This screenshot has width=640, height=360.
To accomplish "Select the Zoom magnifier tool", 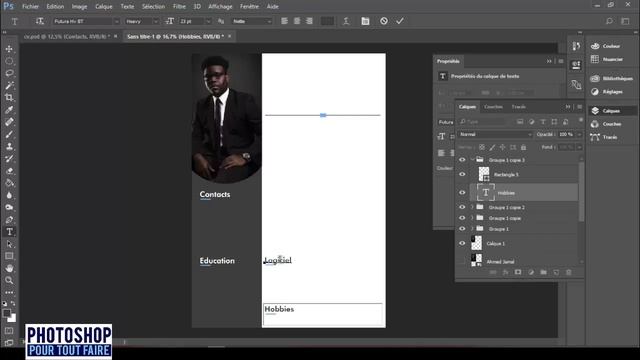I will tap(9, 280).
